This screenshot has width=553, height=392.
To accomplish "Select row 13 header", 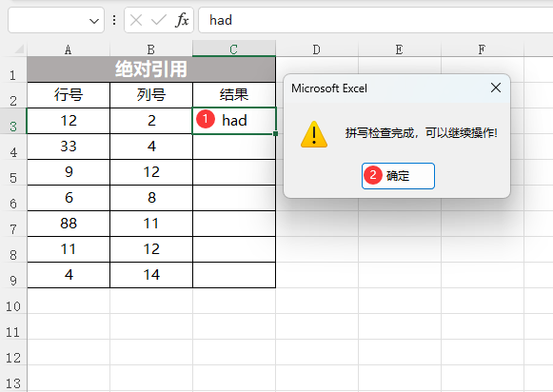I will [13, 379].
